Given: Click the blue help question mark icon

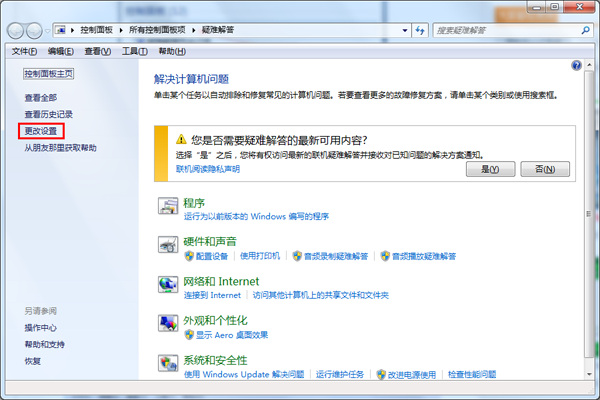Looking at the screenshot, I should pos(576,65).
